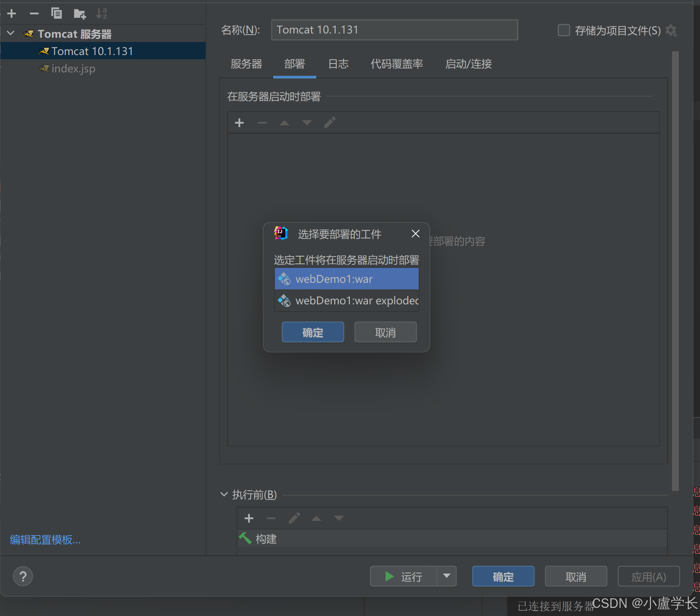This screenshot has height=616, width=700.
Task: Copy configuration icon in left toolbar
Action: [x=57, y=13]
